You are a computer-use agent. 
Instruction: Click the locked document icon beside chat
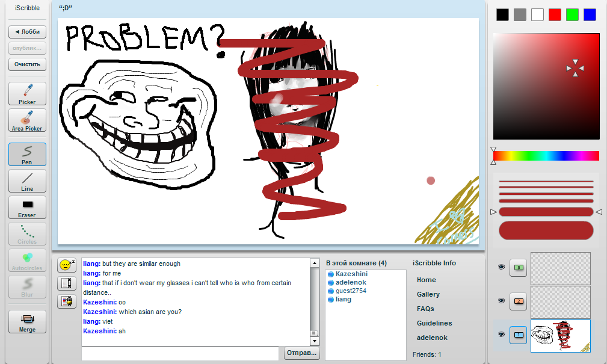click(x=67, y=301)
